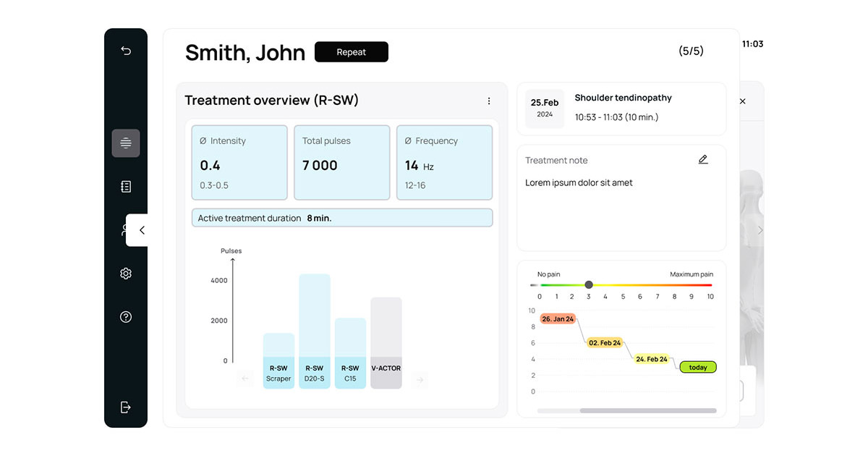Screen dimensions: 868x456
Task: Click the Repeat button
Action: tap(352, 52)
